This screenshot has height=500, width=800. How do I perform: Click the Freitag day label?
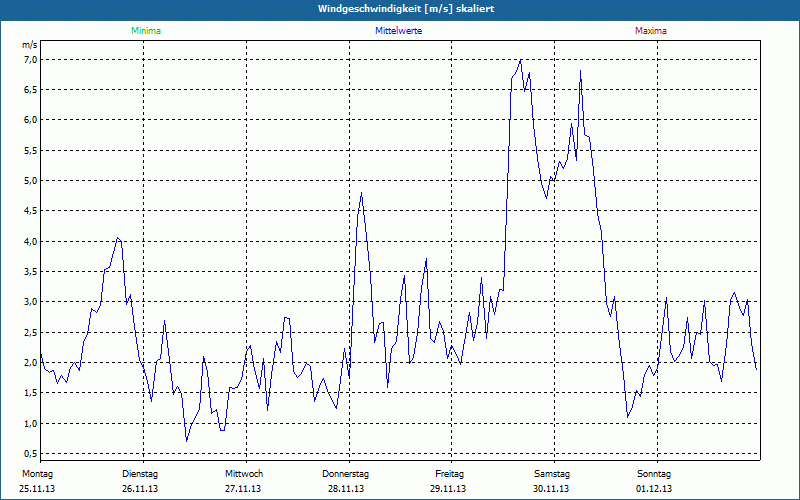click(449, 474)
